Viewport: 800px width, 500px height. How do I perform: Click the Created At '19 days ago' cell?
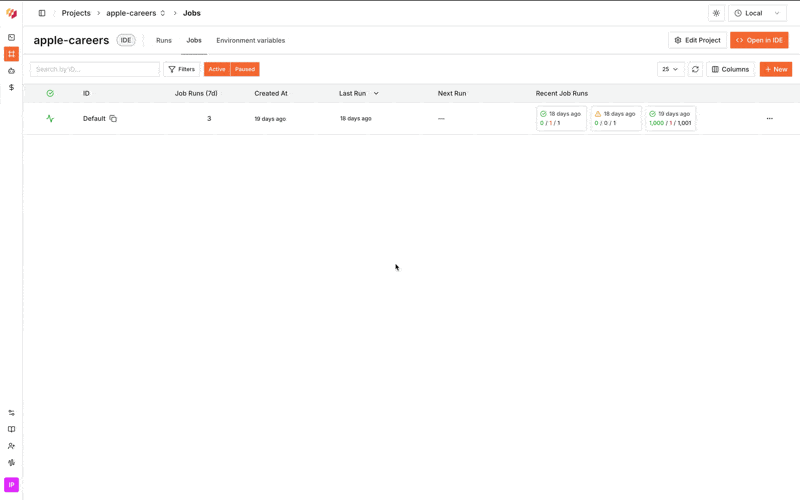point(270,119)
